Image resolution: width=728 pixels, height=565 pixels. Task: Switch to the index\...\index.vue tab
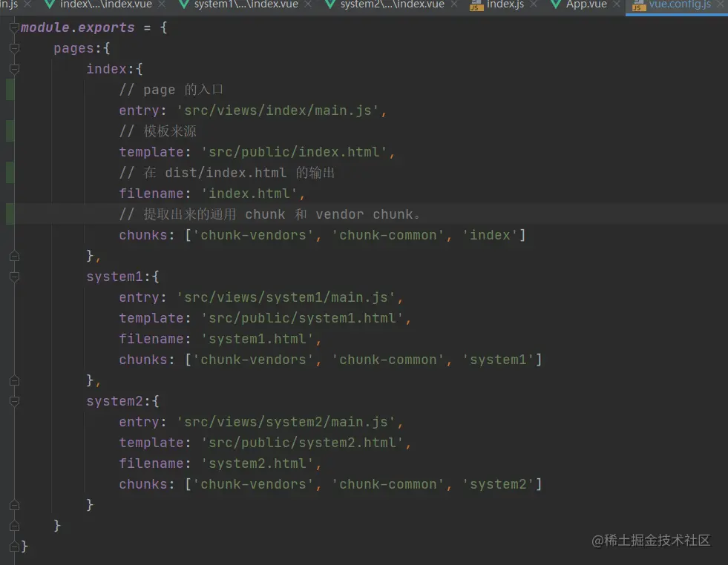(106, 4)
